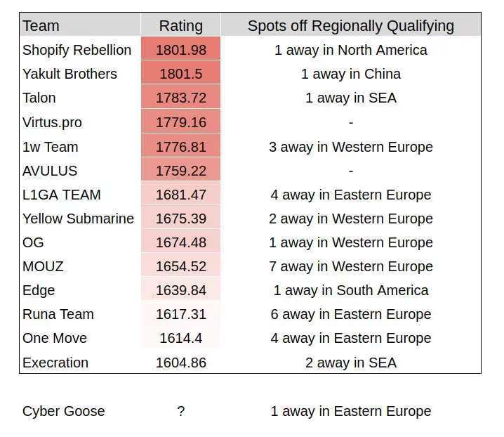Select the Talon team name
Screen dimensions: 504x437
[39, 98]
